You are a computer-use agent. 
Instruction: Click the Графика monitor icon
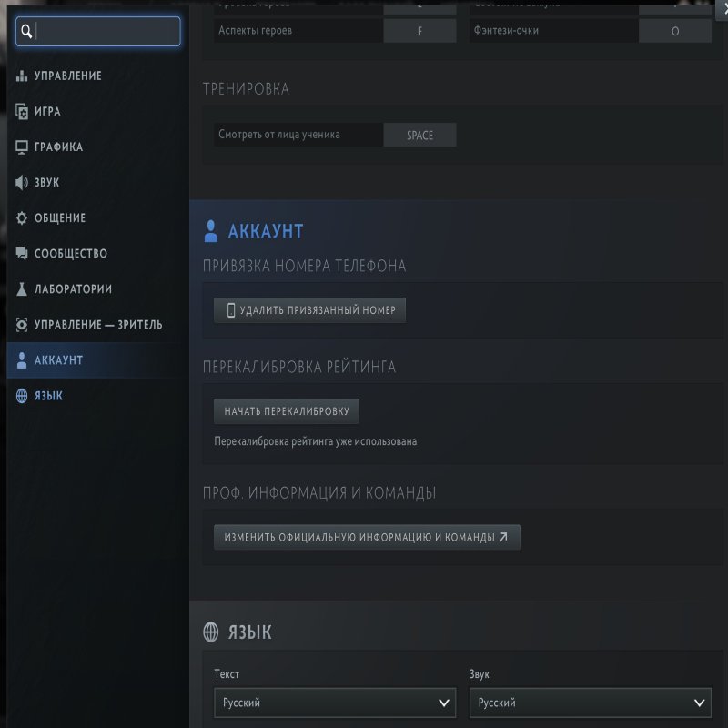(x=23, y=147)
